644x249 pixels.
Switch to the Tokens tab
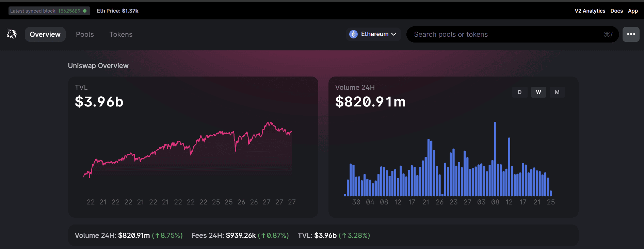121,34
